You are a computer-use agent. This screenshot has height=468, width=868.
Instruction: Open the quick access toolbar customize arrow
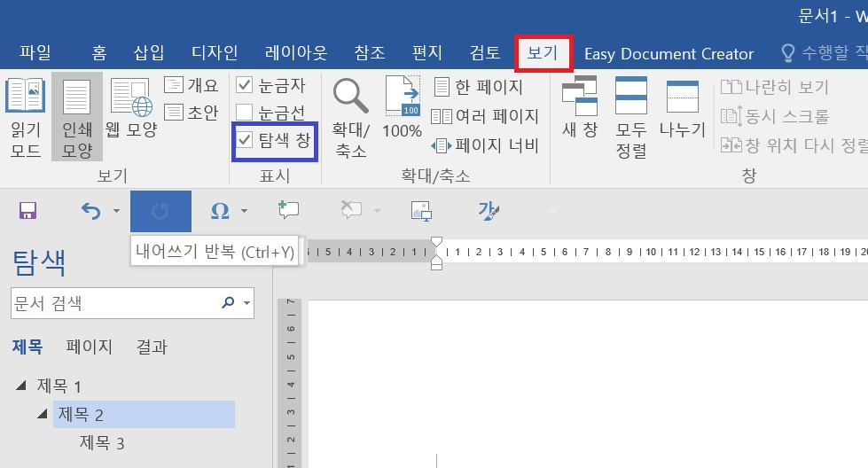tap(553, 211)
